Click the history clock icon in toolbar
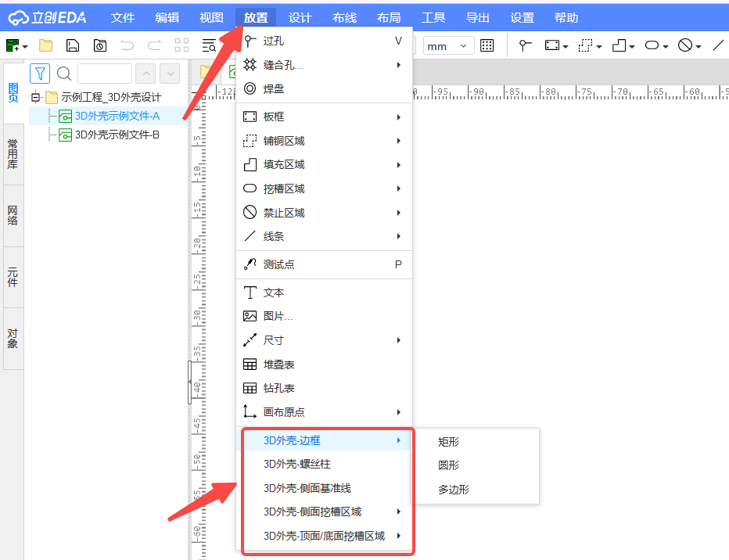729x560 pixels. tap(99, 46)
